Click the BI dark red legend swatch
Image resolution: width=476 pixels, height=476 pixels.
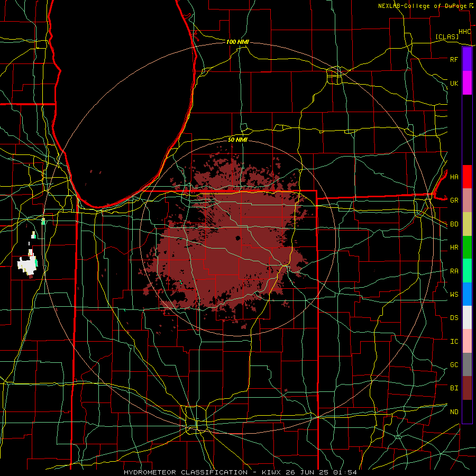[x=467, y=388]
